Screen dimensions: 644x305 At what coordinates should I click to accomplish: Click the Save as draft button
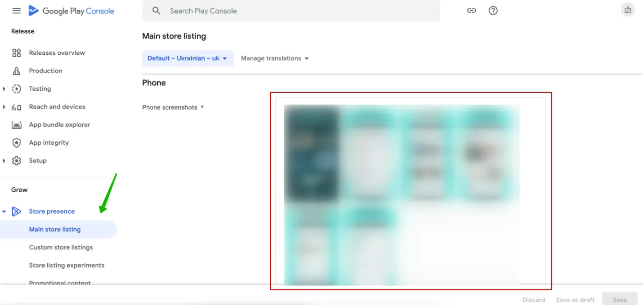(575, 300)
